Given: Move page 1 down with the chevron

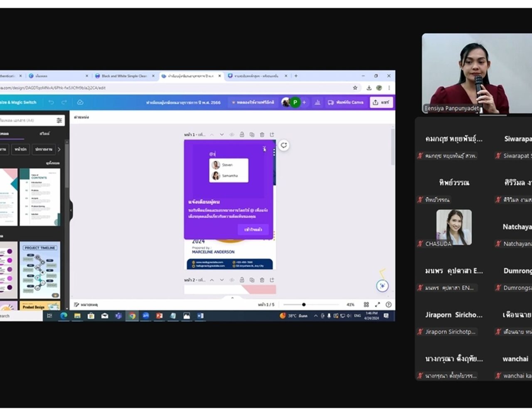Looking at the screenshot, I should tap(222, 134).
